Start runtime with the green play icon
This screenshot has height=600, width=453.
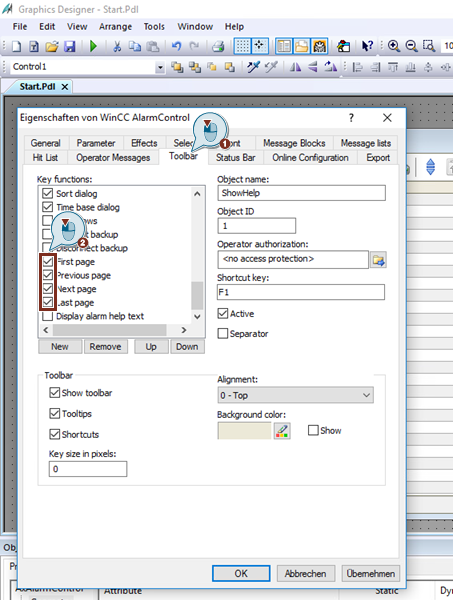click(x=93, y=46)
